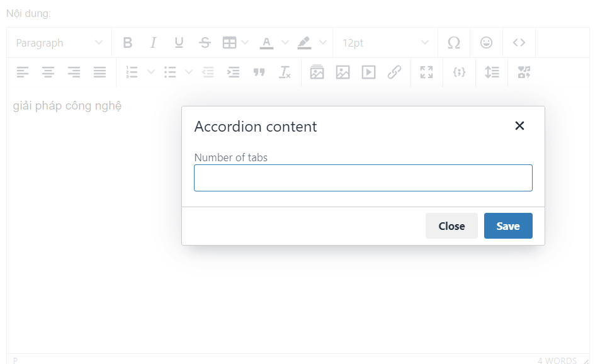
Task: Click the Number of tabs input field
Action: tap(363, 178)
